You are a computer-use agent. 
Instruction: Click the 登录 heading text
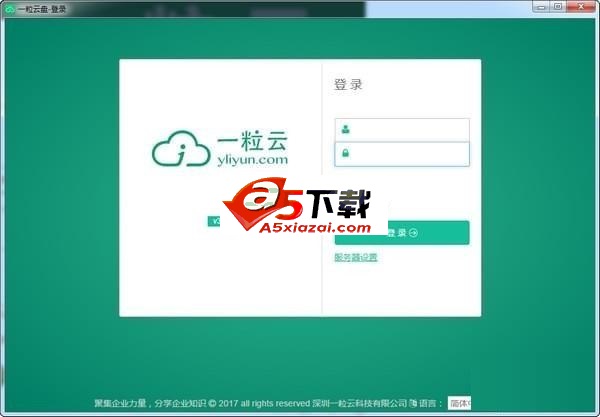point(348,85)
